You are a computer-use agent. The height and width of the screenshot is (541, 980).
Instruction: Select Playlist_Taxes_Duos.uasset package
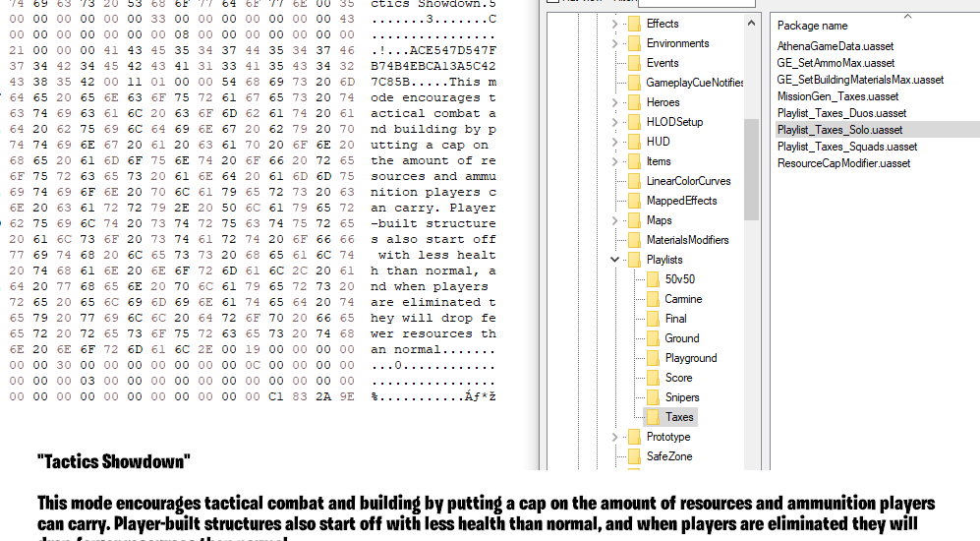pyautogui.click(x=841, y=113)
